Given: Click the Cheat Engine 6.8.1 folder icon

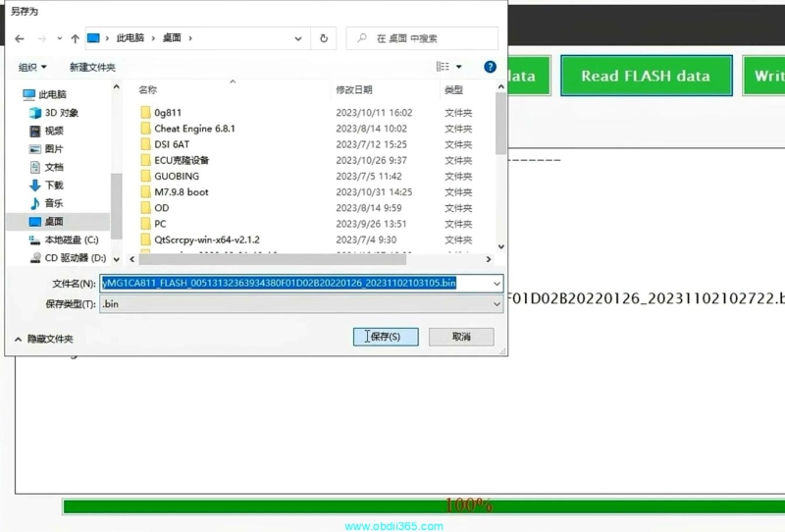Looking at the screenshot, I should pos(145,129).
